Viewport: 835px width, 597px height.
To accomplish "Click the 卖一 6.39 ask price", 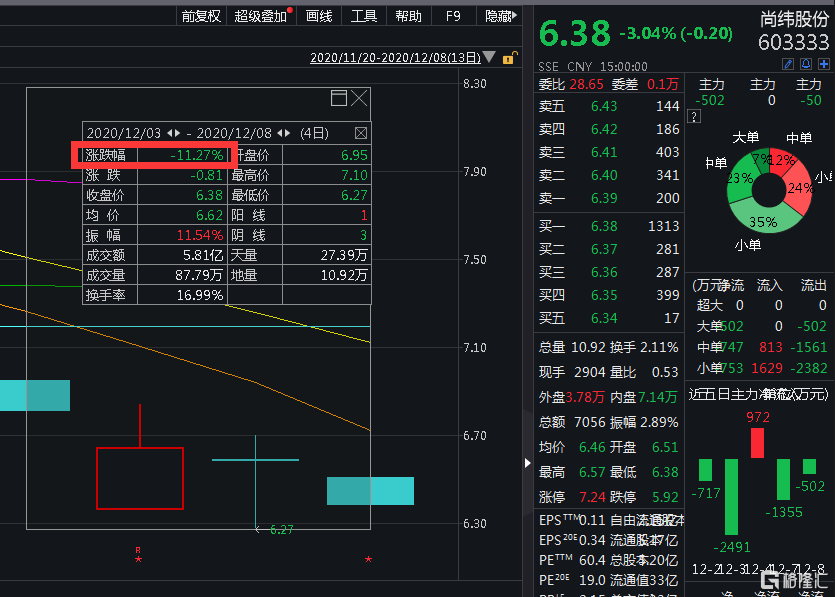I will tap(604, 198).
